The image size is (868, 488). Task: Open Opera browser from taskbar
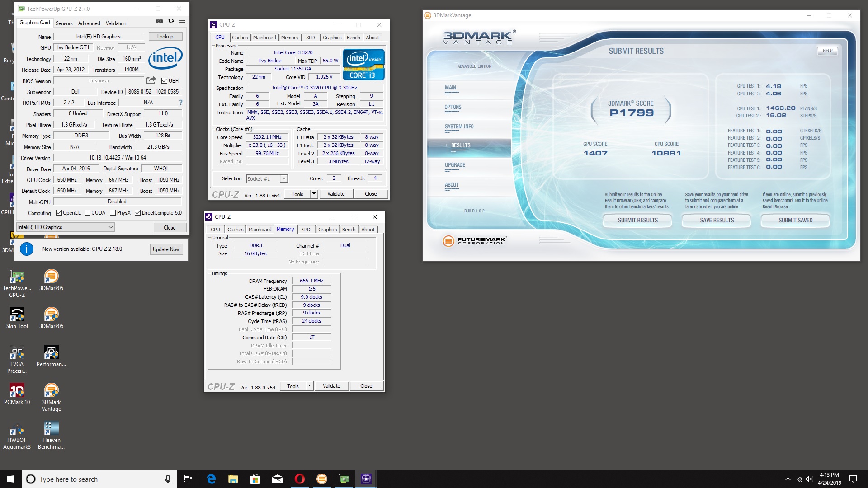(x=300, y=479)
